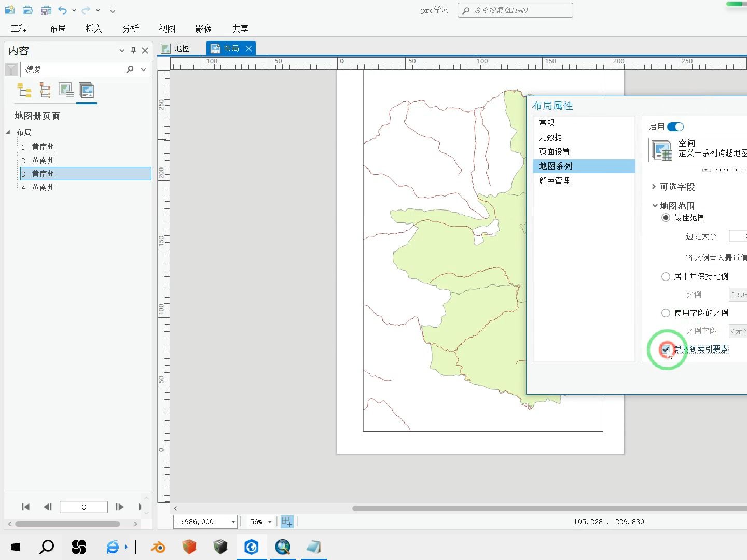Select List By Drawing Order icon

click(x=24, y=90)
